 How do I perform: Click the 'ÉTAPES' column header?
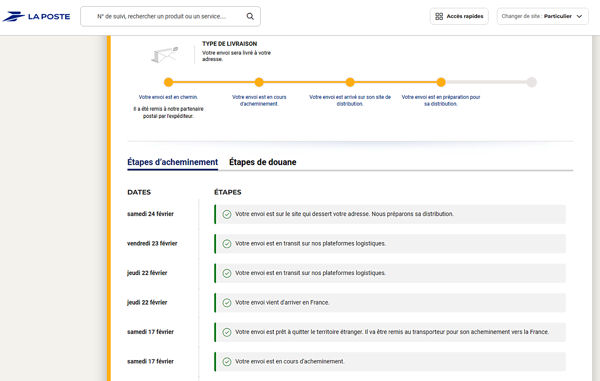click(x=228, y=192)
